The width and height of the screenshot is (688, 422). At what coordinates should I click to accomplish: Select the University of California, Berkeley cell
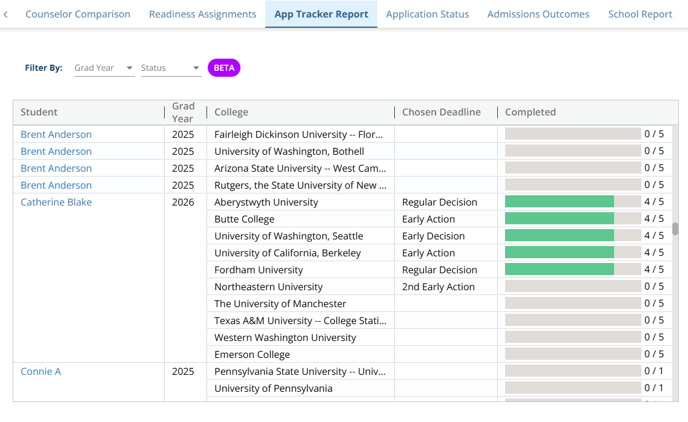301,253
